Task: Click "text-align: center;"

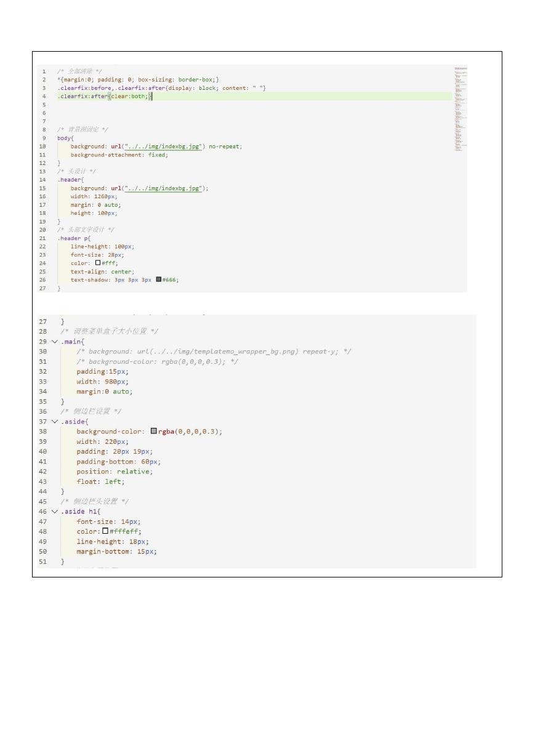Action: [x=102, y=271]
